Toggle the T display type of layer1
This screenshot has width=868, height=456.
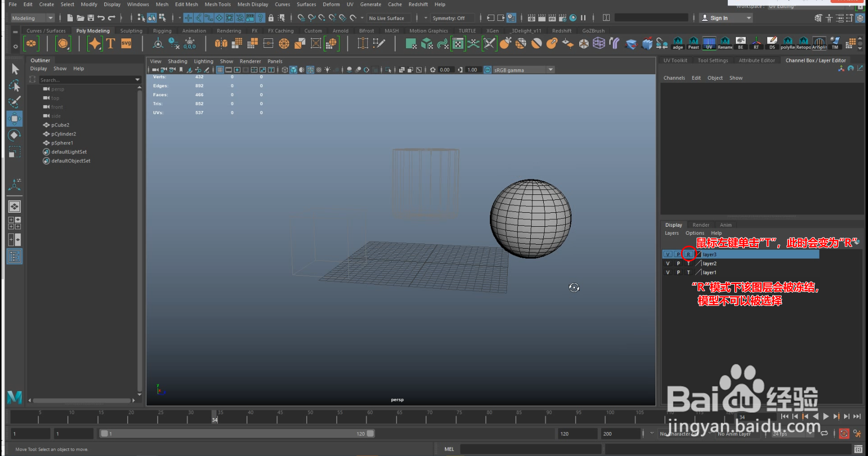point(688,272)
